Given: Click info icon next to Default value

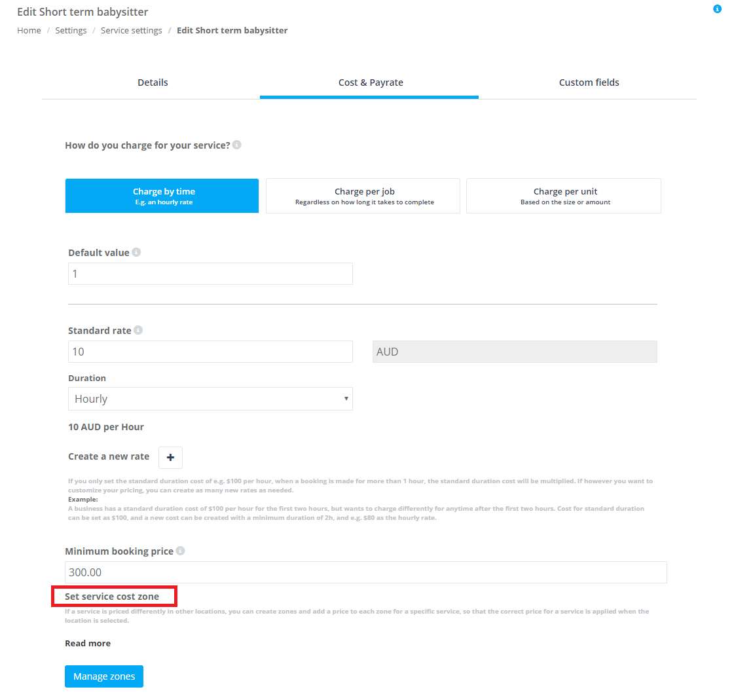Looking at the screenshot, I should (x=136, y=252).
